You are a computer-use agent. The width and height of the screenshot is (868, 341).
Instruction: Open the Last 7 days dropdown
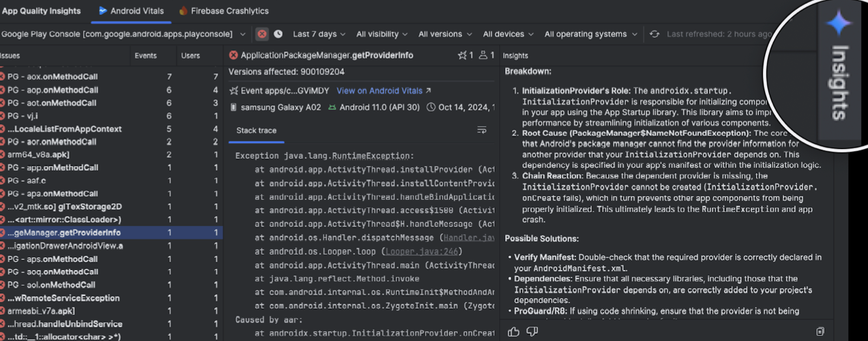319,34
